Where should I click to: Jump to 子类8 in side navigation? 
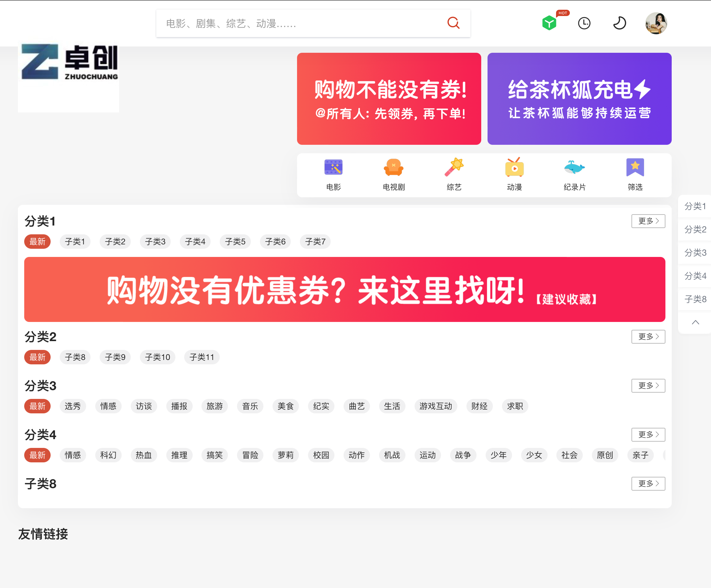[x=695, y=299]
